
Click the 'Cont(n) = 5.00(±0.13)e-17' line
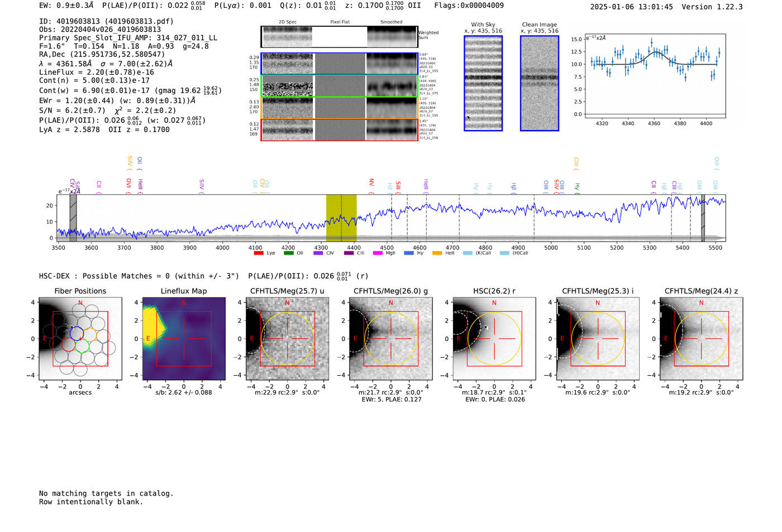tap(94, 81)
